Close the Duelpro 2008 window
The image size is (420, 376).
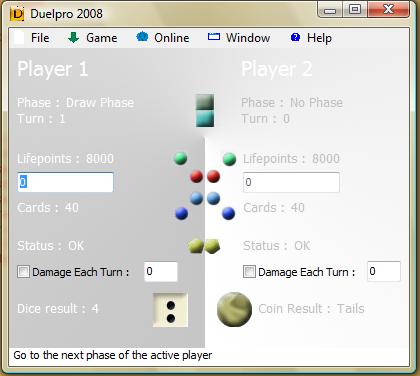[x=388, y=9]
